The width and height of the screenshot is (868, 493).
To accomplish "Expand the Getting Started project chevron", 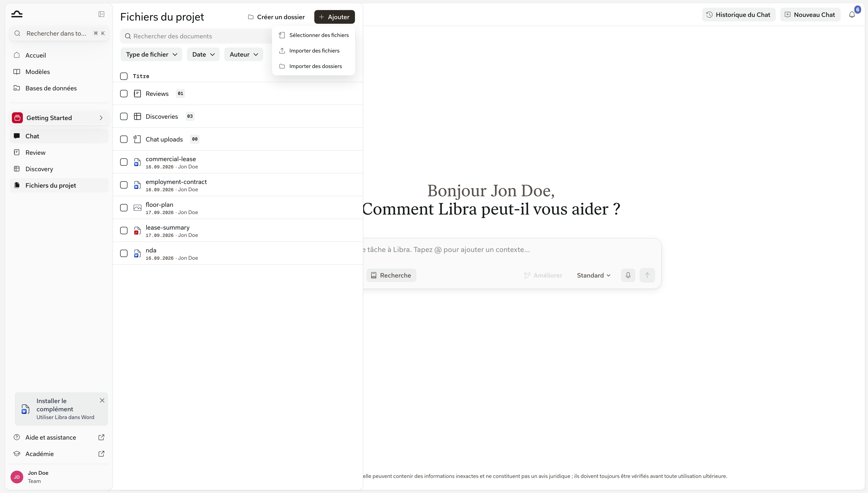I will (101, 118).
